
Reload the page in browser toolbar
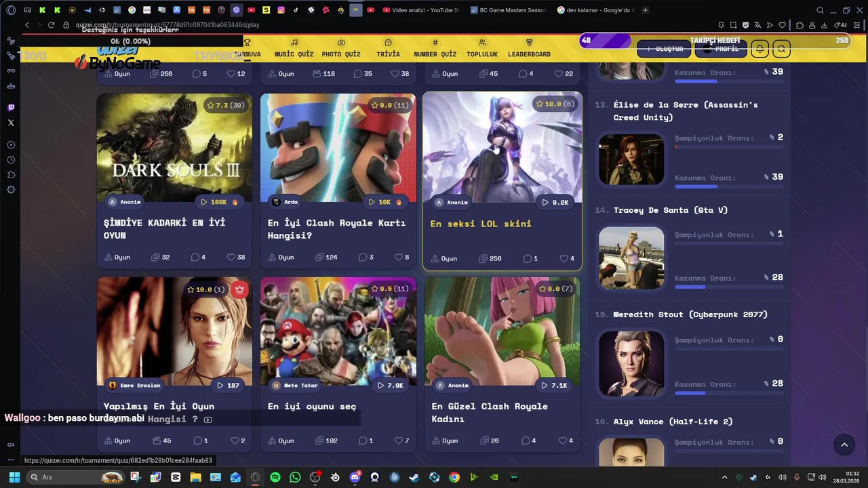click(51, 25)
